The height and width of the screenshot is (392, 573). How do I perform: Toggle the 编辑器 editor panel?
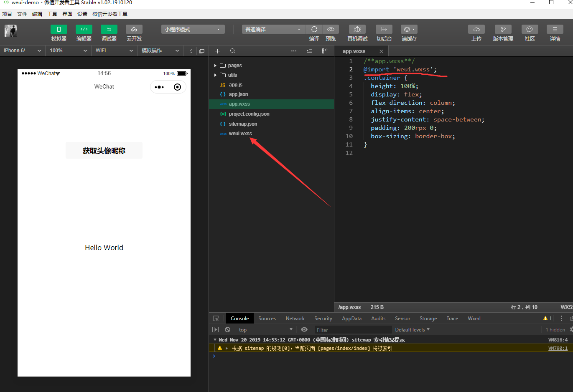pos(84,29)
